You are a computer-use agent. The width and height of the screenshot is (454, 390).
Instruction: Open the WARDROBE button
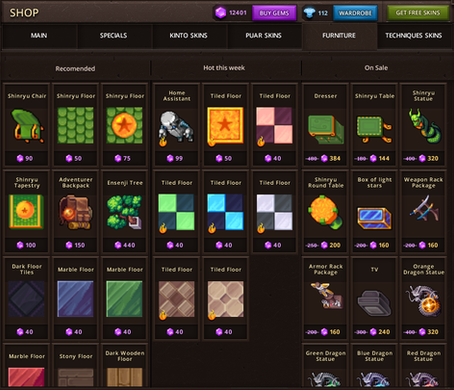(355, 13)
